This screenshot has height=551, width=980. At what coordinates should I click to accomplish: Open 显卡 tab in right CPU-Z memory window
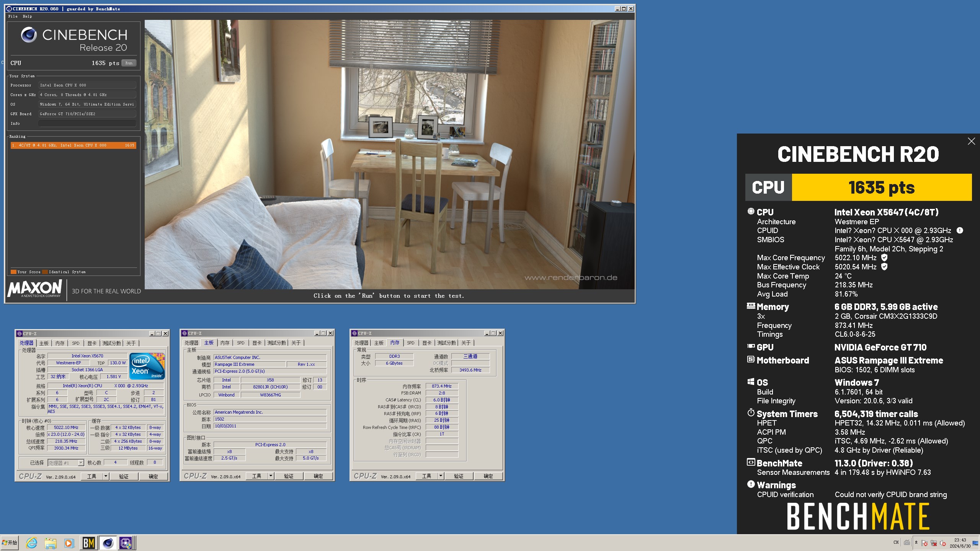coord(427,343)
